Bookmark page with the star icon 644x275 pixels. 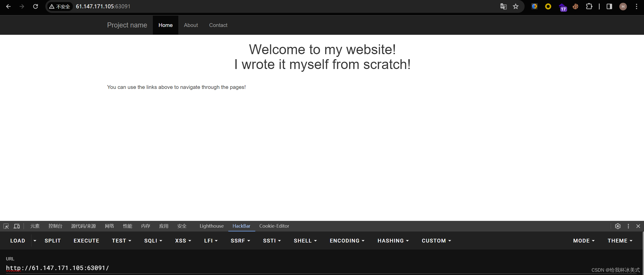[516, 6]
